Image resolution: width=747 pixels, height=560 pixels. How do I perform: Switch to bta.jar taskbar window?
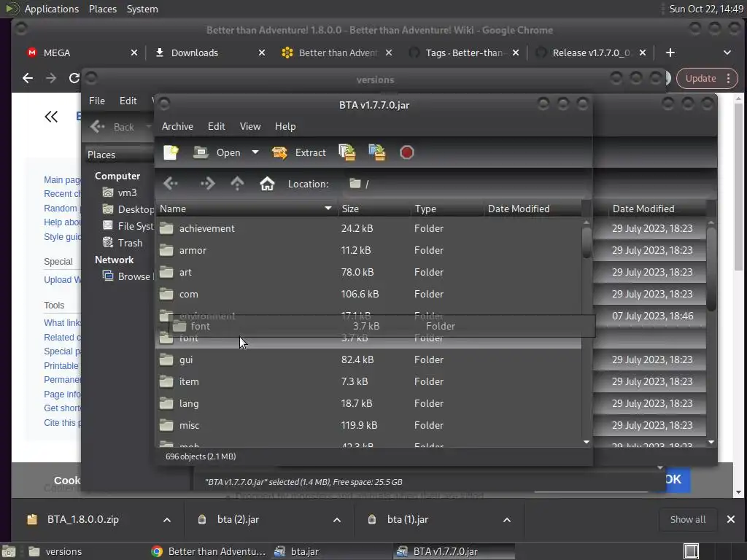coord(331,551)
